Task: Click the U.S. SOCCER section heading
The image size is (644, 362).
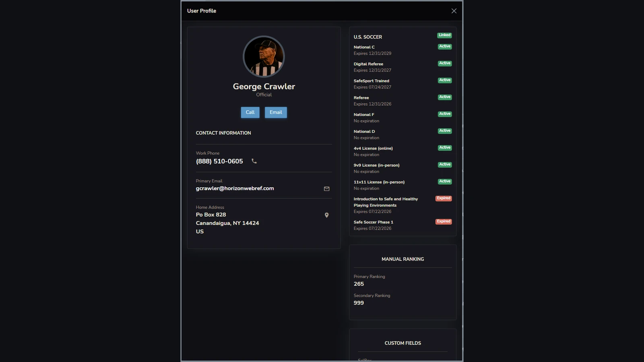Action: (x=367, y=37)
